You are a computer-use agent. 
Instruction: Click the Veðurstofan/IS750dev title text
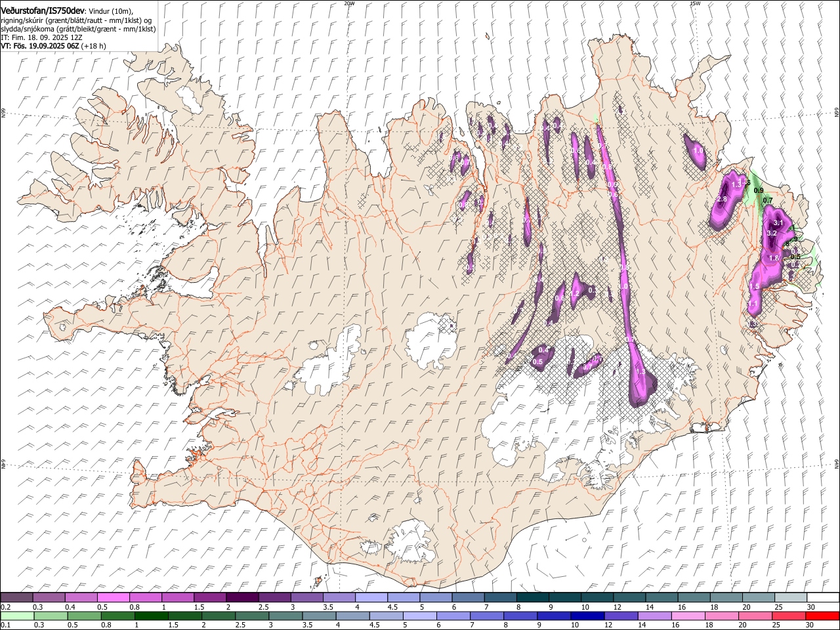[43, 10]
